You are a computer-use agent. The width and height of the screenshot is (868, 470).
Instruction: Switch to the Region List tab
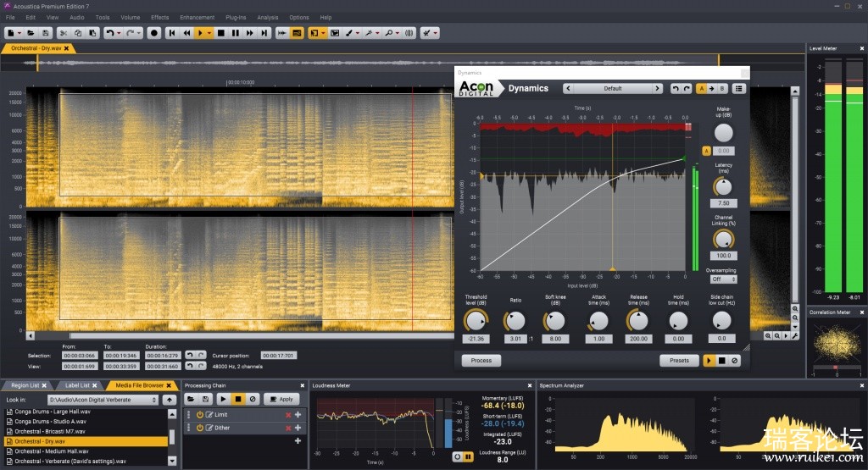point(25,385)
